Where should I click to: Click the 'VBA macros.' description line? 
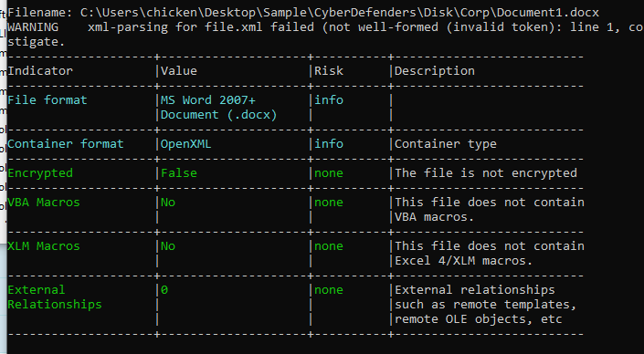point(435,217)
